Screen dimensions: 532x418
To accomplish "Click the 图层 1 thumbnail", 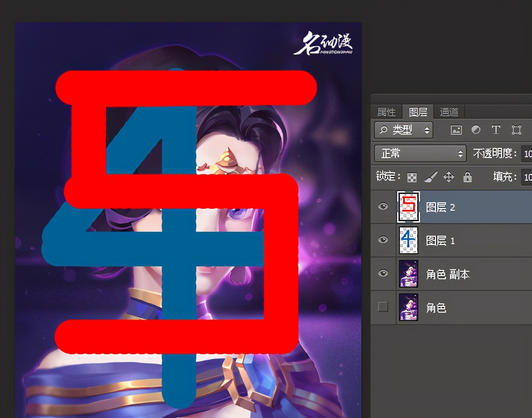I will pos(409,240).
